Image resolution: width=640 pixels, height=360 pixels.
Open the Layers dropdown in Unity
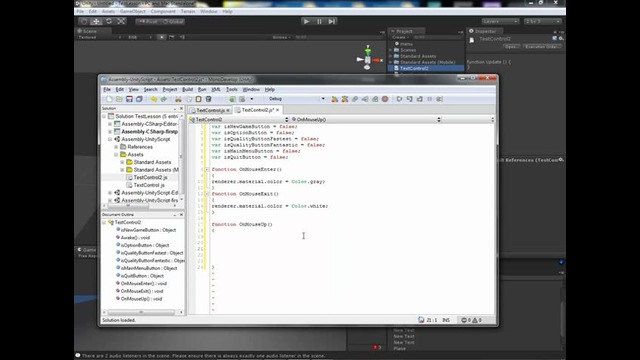tap(500, 21)
